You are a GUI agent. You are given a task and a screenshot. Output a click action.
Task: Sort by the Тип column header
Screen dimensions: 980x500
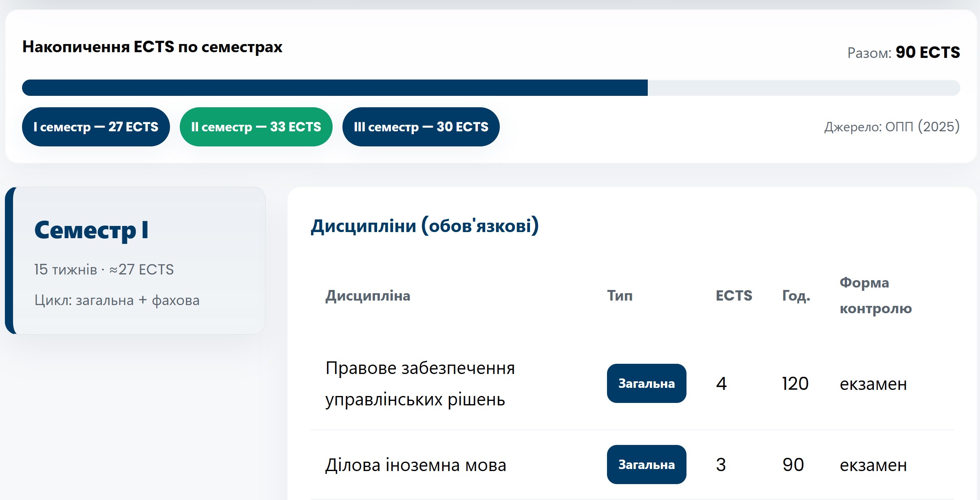click(620, 296)
